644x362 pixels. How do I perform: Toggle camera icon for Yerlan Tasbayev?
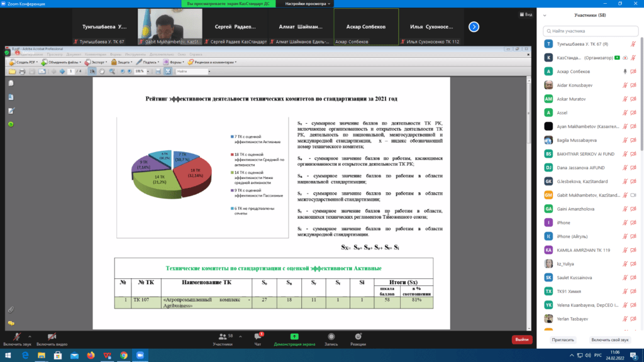[x=633, y=319]
